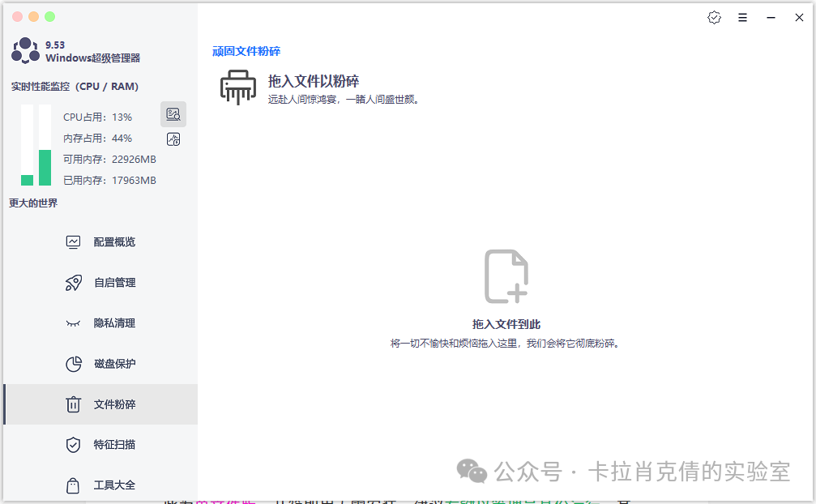Viewport: 816px width, 504px height.
Task: Click the closed-eye icon for 隐私清理
Action: click(x=73, y=323)
